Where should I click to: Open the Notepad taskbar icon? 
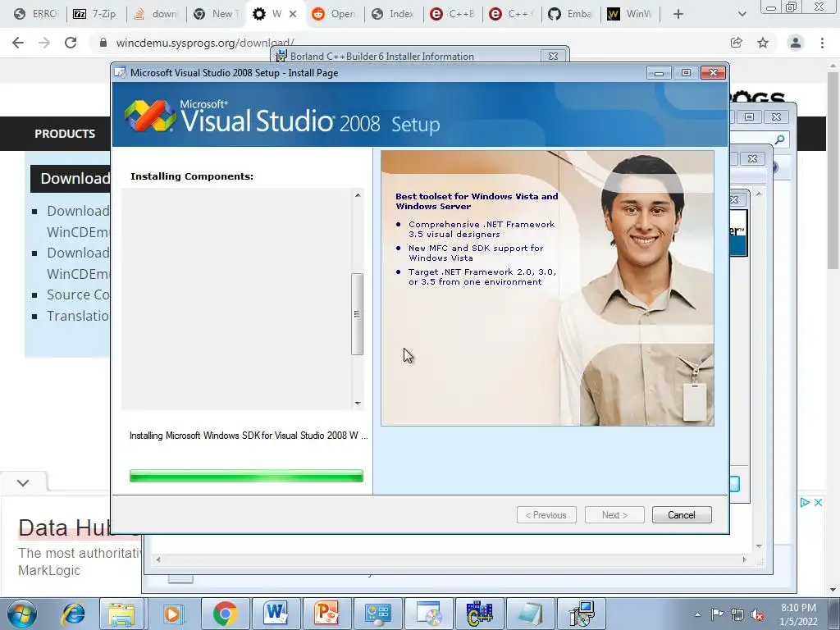(x=530, y=614)
